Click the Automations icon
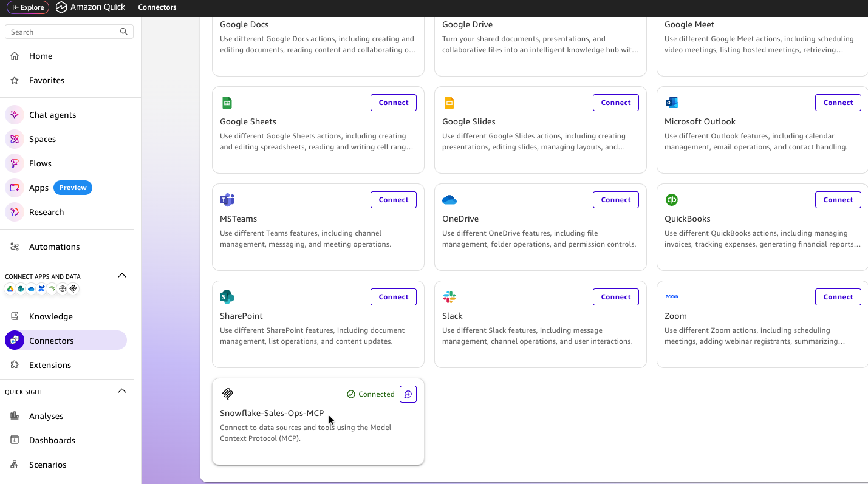Viewport: 868px width, 484px height. coord(15,247)
